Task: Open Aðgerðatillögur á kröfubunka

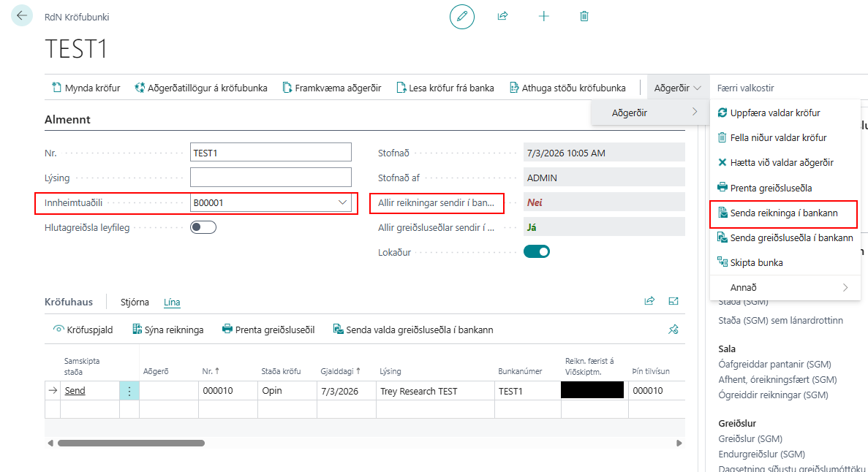Action: pyautogui.click(x=201, y=88)
